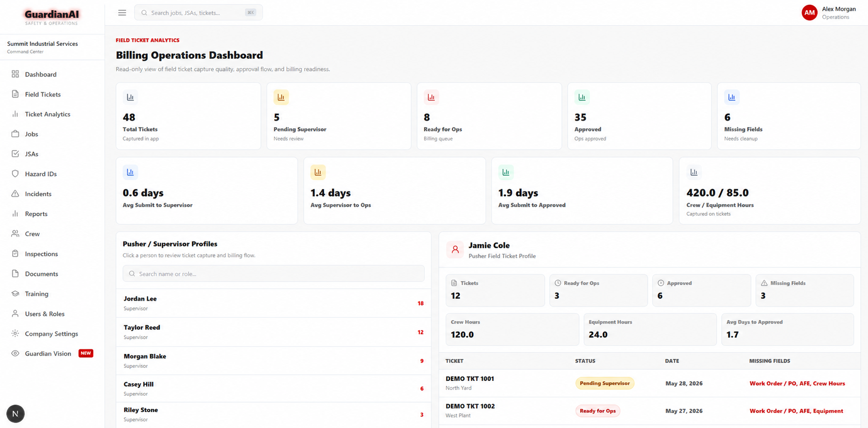
Task: Click the Reports chart icon in sidebar
Action: (15, 213)
